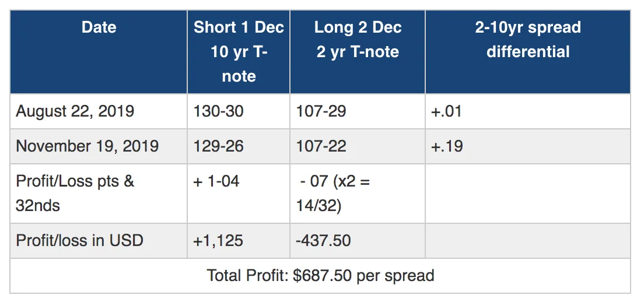Screen dimensions: 644x302
Task: Select the August 22, 2019 date cell
Action: [x=75, y=111]
